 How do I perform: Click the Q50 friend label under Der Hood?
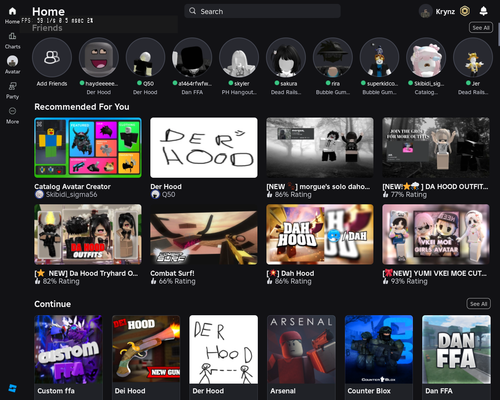(168, 194)
